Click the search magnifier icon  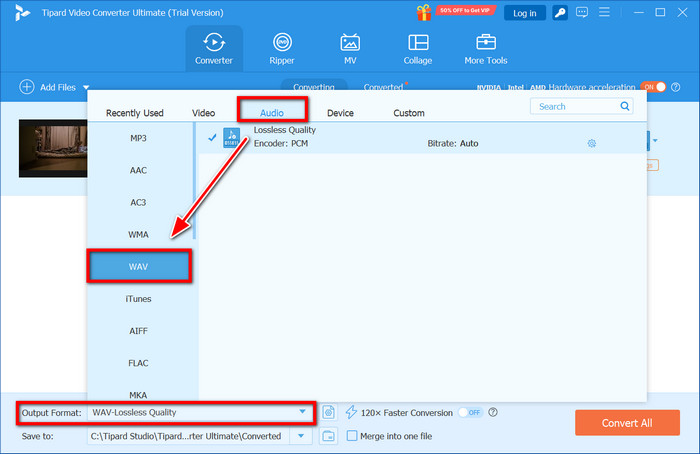coord(625,106)
